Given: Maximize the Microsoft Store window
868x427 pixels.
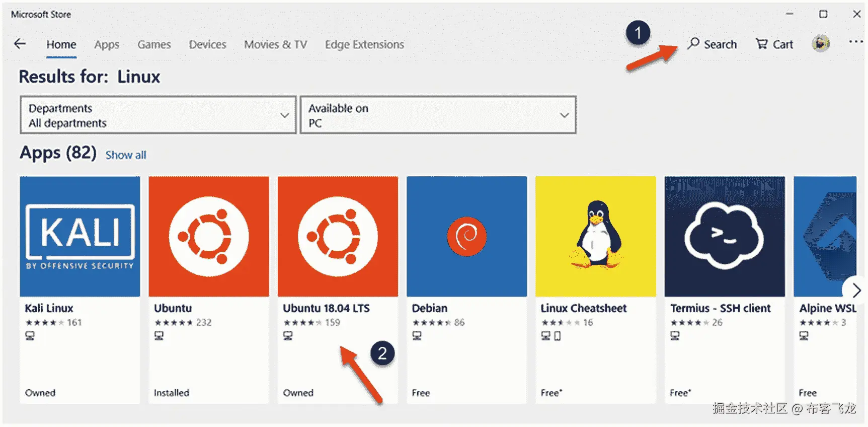Looking at the screenshot, I should (x=823, y=14).
